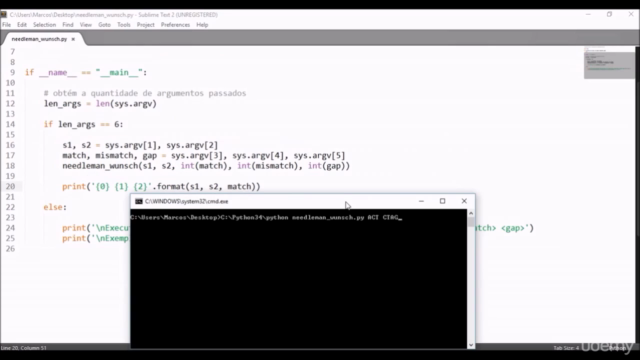Maximize the cmd.exe window
Screen dimensions: 640x360
(x=442, y=201)
